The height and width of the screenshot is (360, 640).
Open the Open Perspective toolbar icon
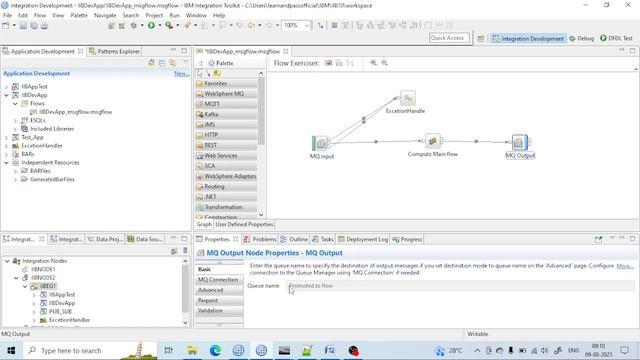point(481,38)
